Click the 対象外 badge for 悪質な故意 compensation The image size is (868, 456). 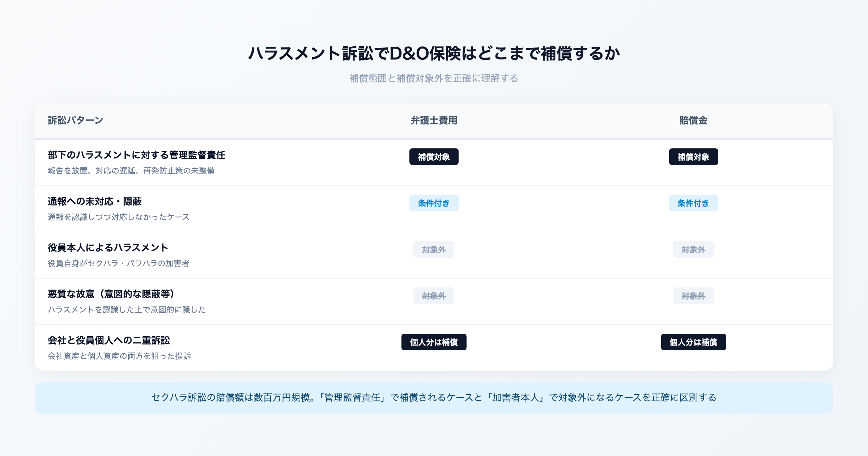693,296
